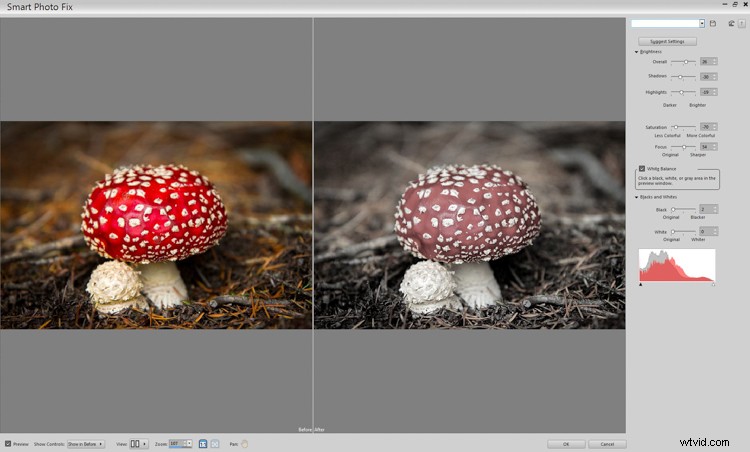Click the black point marker under histogram

click(x=640, y=285)
